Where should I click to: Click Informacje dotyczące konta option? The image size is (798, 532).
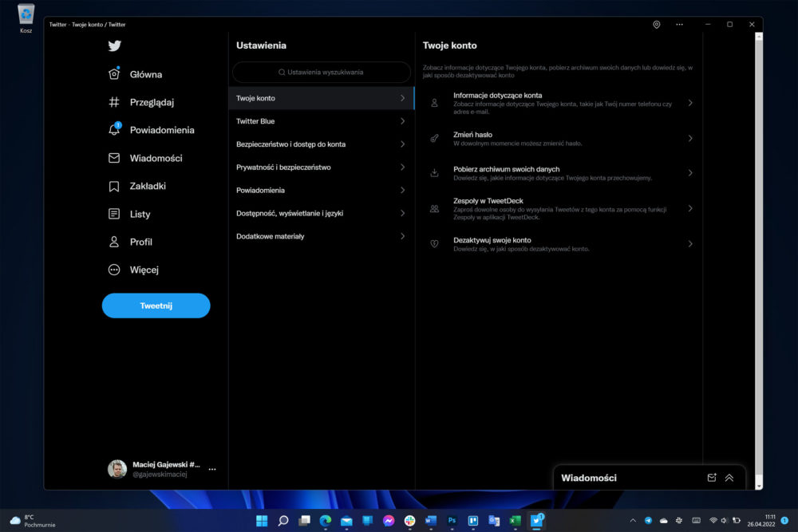tap(559, 103)
